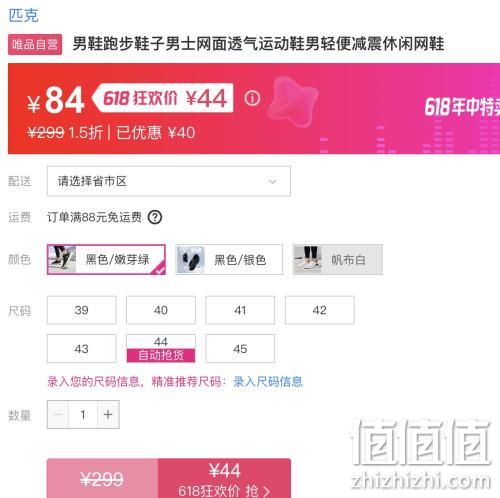Click the black/green shoe thumbnail

click(62, 259)
